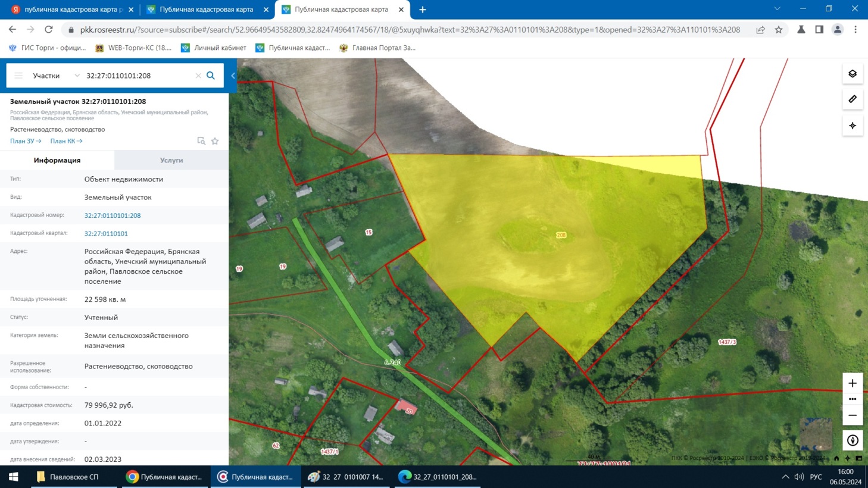The image size is (868, 488).
Task: Open the browser tab list chevron
Action: (x=777, y=9)
